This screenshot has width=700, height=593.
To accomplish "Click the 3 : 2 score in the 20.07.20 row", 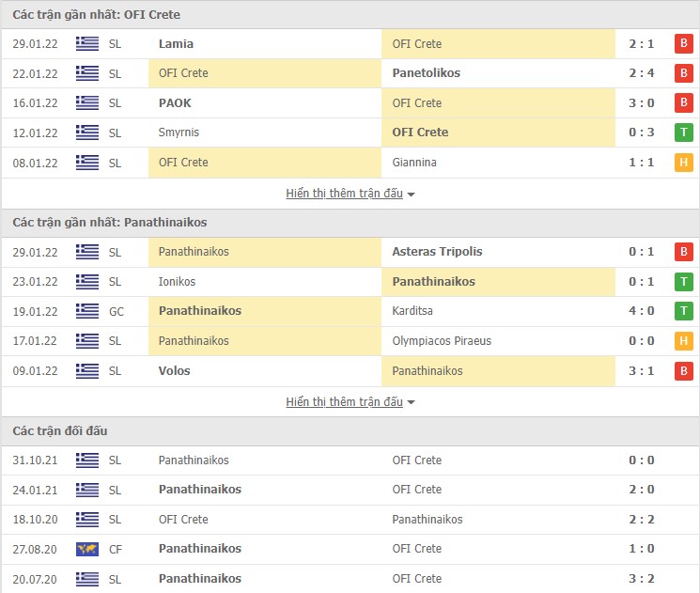I will coord(642,579).
